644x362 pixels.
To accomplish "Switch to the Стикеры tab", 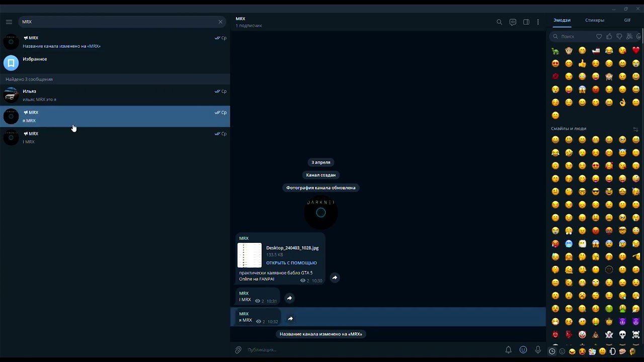I will point(595,20).
